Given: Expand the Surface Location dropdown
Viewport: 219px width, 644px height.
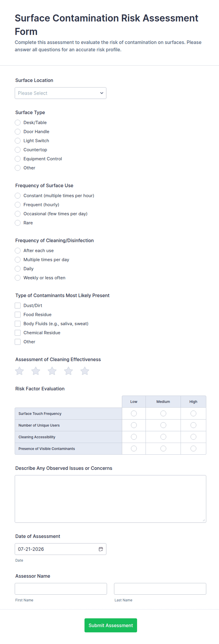Looking at the screenshot, I should [61, 93].
